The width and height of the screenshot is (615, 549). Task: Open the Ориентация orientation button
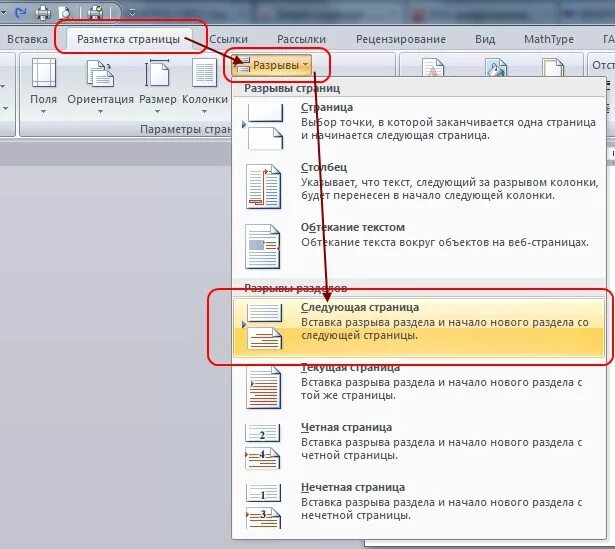[100, 86]
